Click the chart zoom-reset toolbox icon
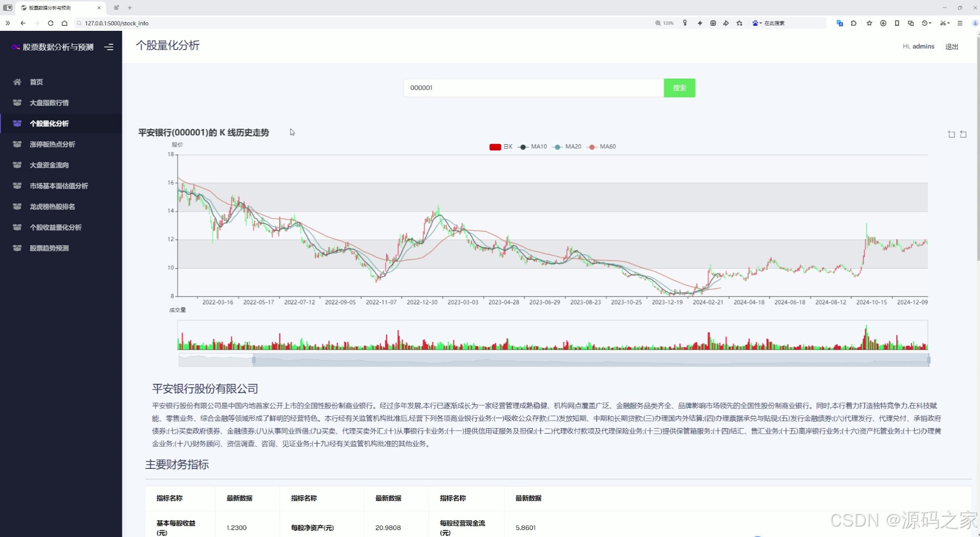The height and width of the screenshot is (537, 980). coord(963,134)
